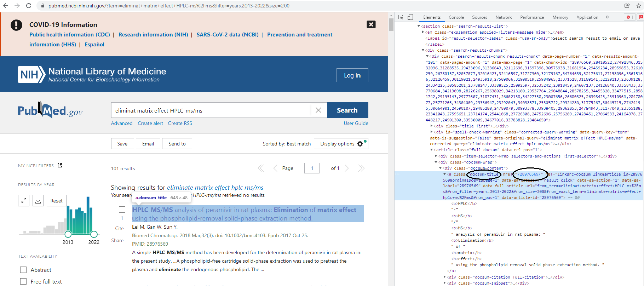This screenshot has width=644, height=286.
Task: Expand the docsum-snippet div node
Action: pos(445,283)
